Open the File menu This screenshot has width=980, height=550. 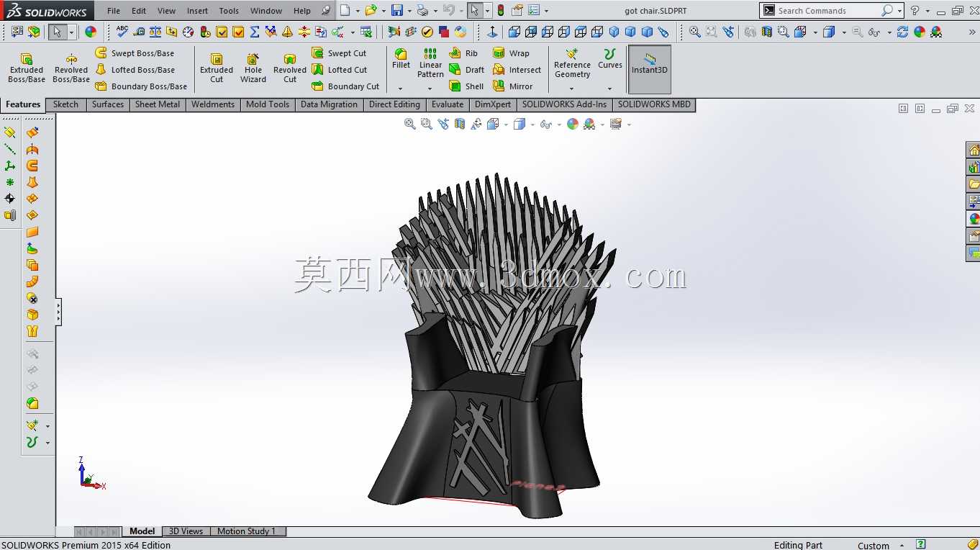point(114,11)
